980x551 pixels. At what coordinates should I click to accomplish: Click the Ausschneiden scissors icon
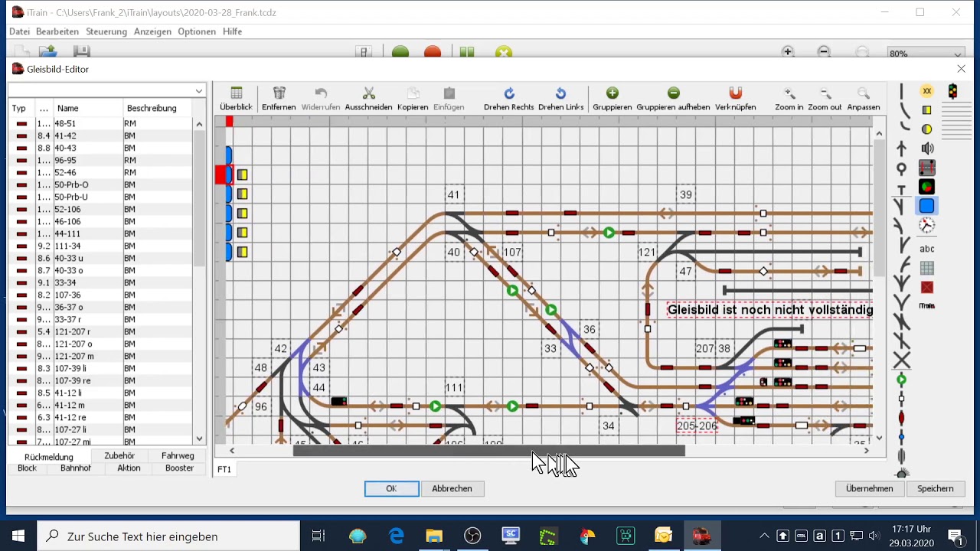point(368,93)
